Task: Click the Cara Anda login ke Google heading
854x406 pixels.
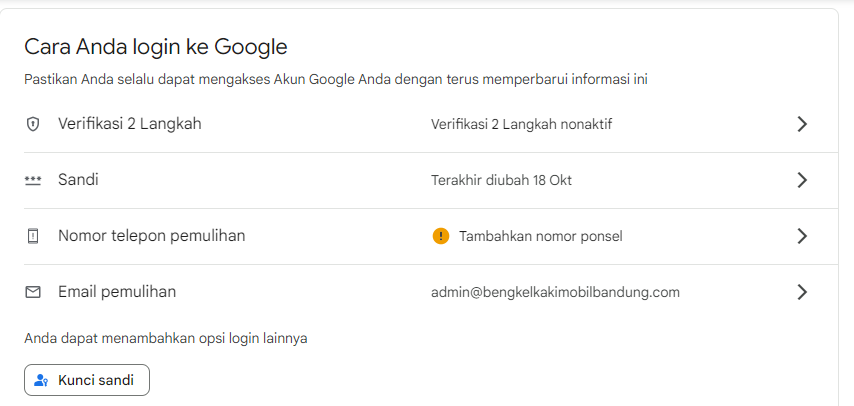Action: point(156,47)
